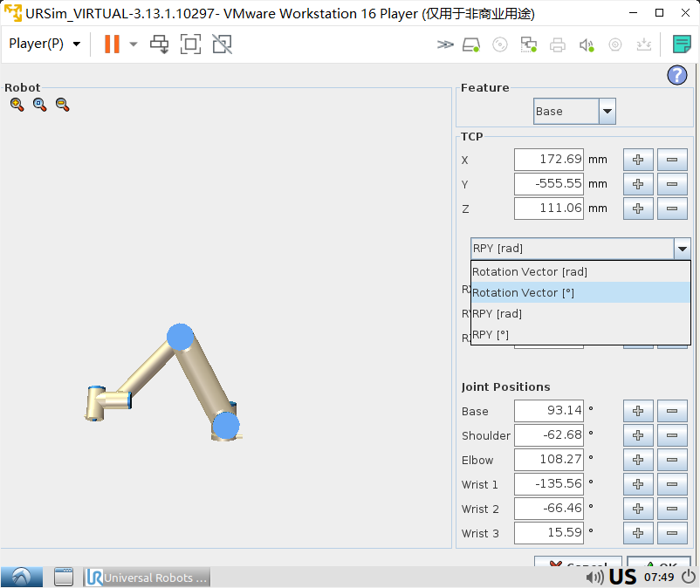Click the CD/DVD device icon
700x588 pixels.
tap(499, 44)
